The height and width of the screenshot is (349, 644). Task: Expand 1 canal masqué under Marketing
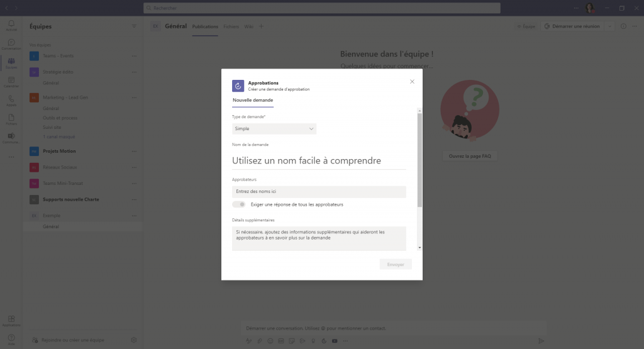pos(58,136)
